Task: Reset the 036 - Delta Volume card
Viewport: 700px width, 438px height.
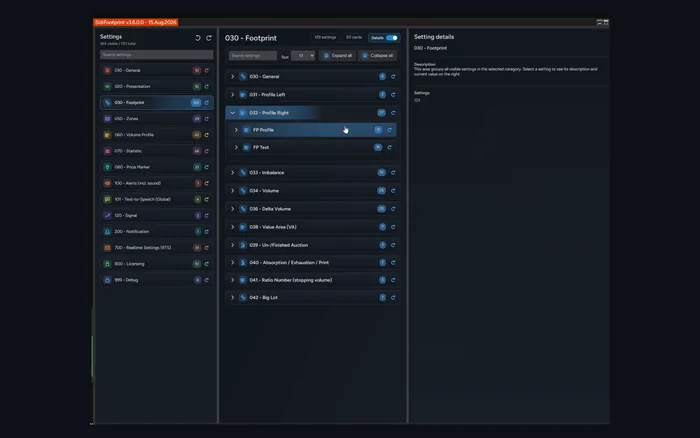Action: tap(393, 209)
